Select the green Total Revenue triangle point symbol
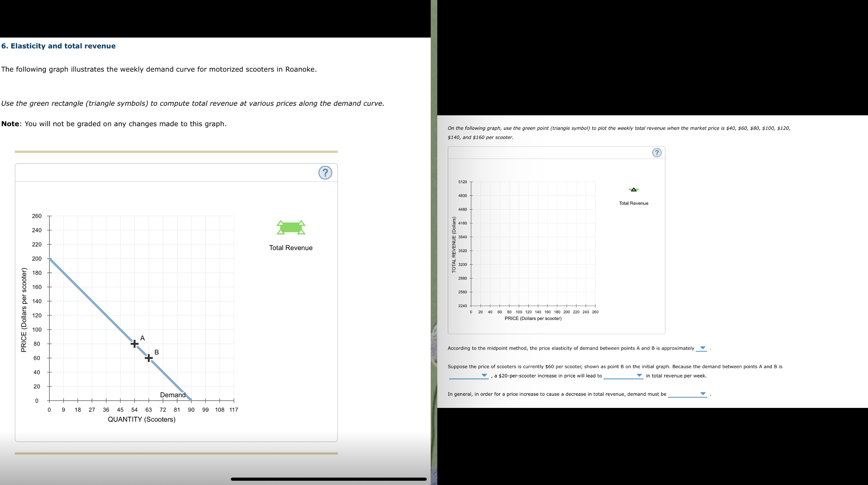The height and width of the screenshot is (485, 868). coord(634,189)
